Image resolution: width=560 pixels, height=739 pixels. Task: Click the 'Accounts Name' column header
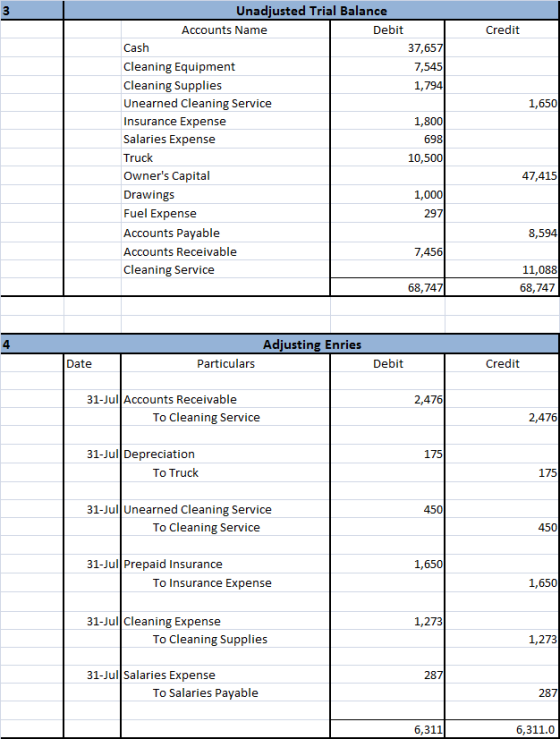(224, 30)
